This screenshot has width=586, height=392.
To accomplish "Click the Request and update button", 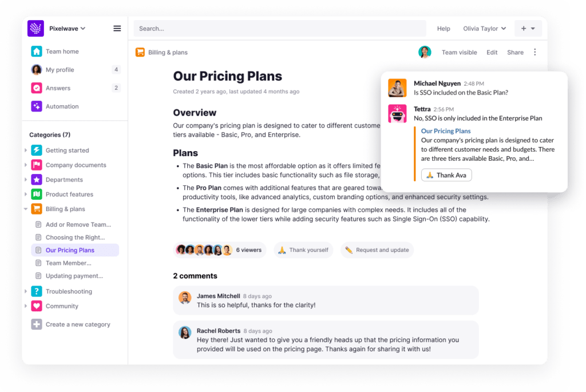I will coord(377,250).
